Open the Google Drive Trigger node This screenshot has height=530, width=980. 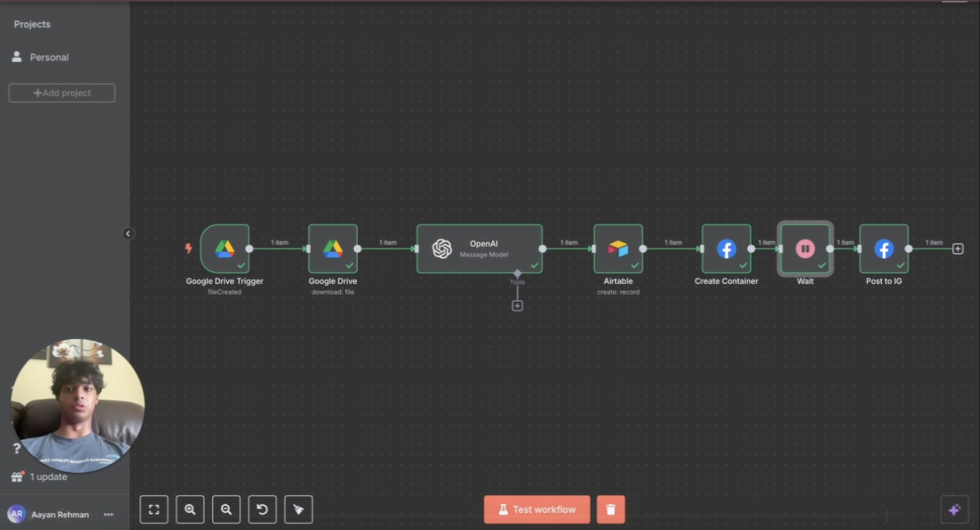(x=225, y=249)
